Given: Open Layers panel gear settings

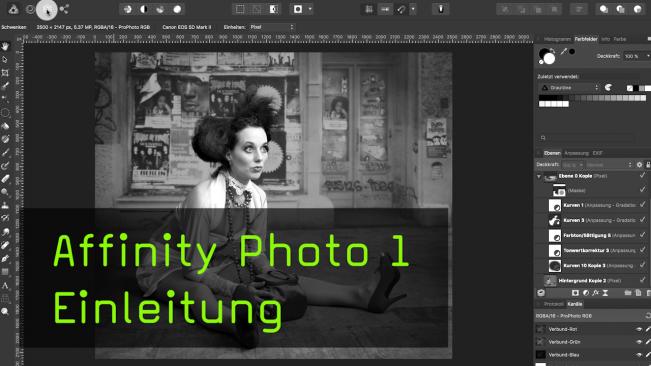Looking at the screenshot, I should [639, 165].
